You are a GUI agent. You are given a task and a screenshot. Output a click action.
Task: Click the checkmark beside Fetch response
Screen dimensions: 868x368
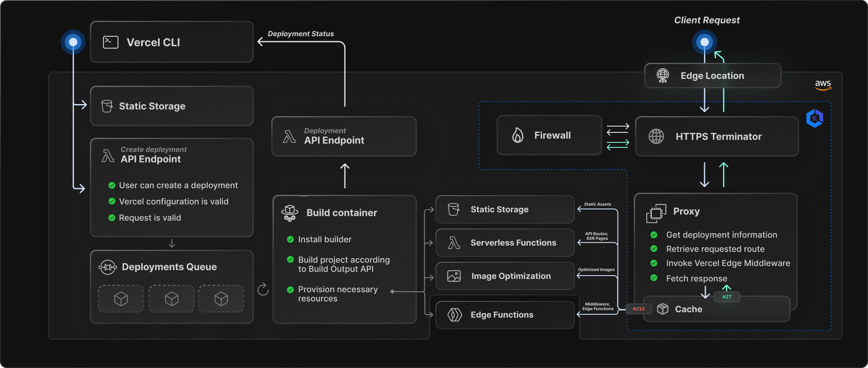(654, 278)
